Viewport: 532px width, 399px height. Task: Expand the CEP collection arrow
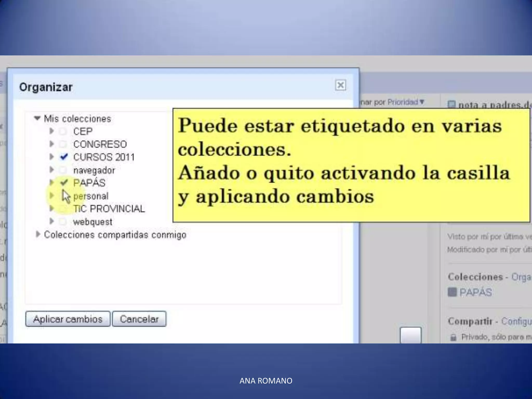point(52,131)
